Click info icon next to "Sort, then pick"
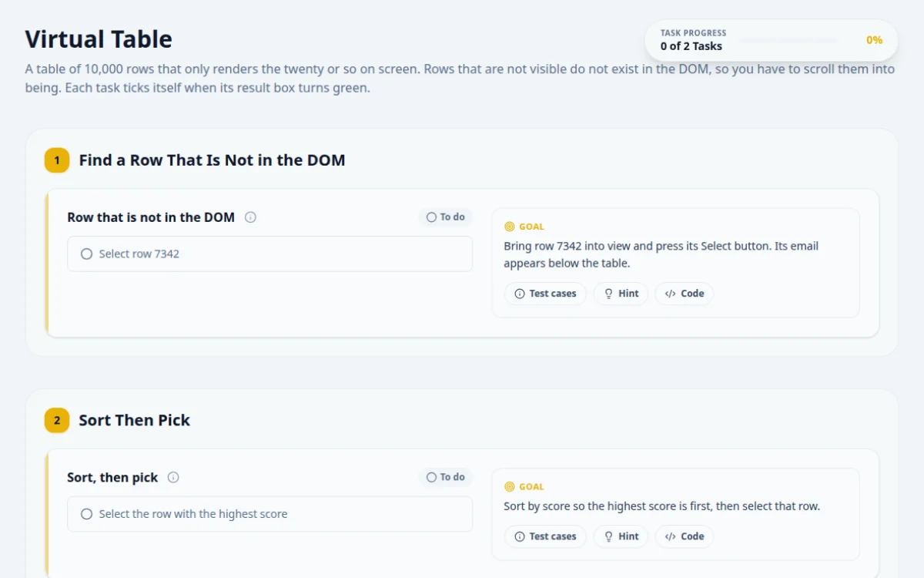This screenshot has width=924, height=578. [x=173, y=477]
